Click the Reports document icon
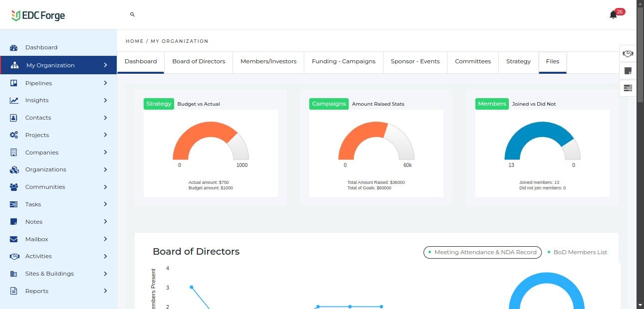 click(x=14, y=291)
